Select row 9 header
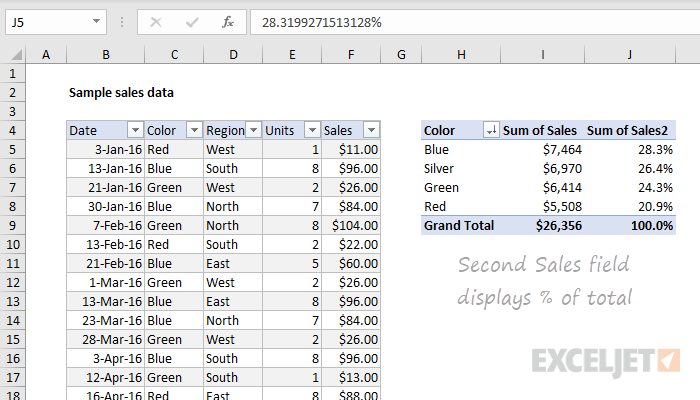 click(x=13, y=225)
